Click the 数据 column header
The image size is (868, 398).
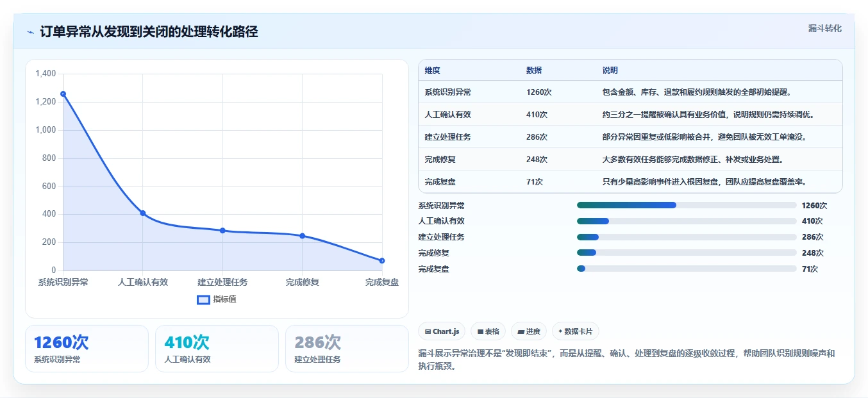pos(534,70)
